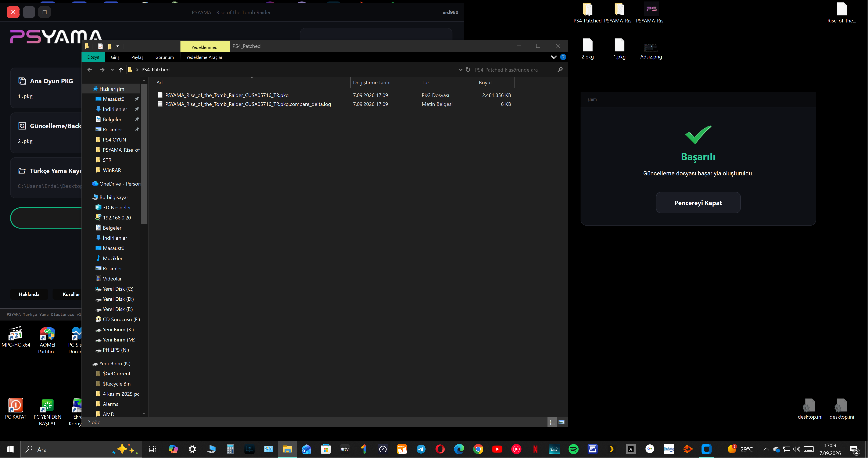Open the Quick Access toolbar customize dropdown

coord(118,46)
